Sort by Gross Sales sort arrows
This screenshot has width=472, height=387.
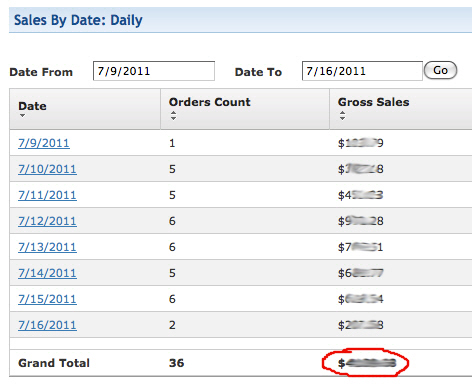pos(342,116)
